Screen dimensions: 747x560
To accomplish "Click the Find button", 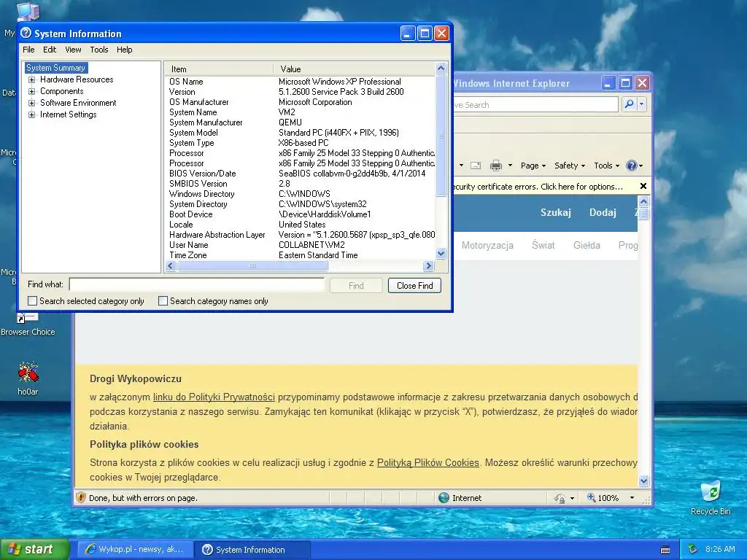I will [356, 286].
